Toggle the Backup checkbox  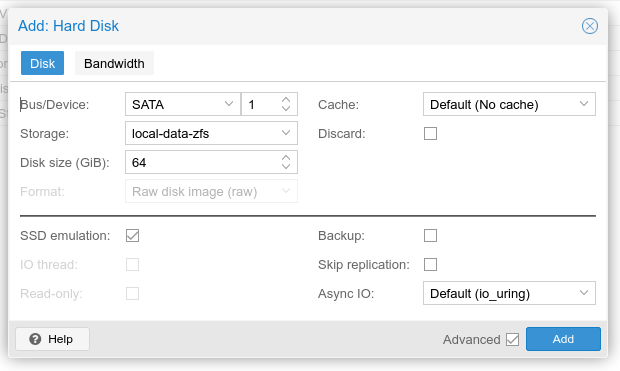pyautogui.click(x=430, y=235)
